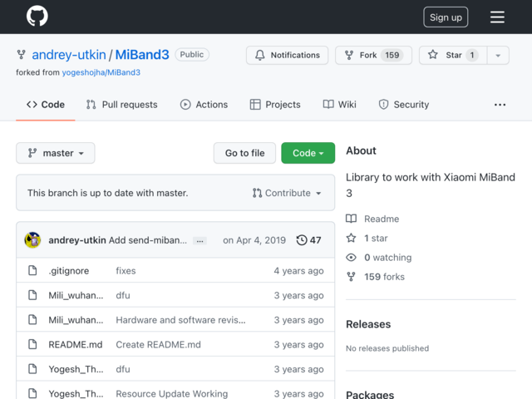Click the eye icon beside '0 watching'

click(351, 258)
